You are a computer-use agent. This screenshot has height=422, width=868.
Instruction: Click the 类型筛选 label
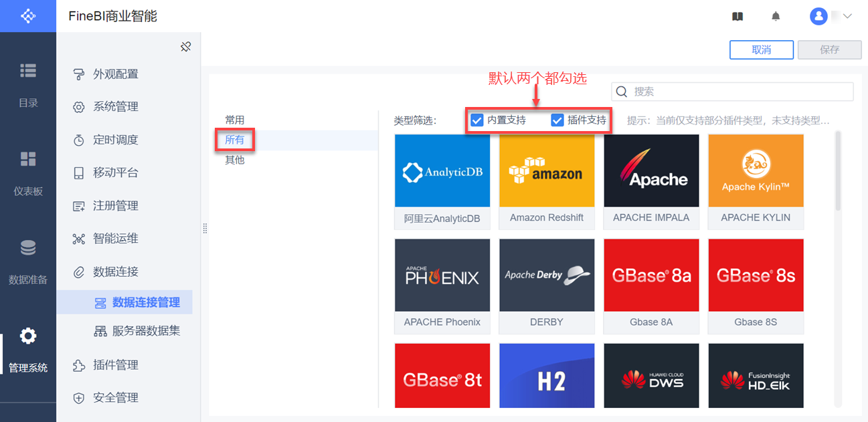(415, 120)
